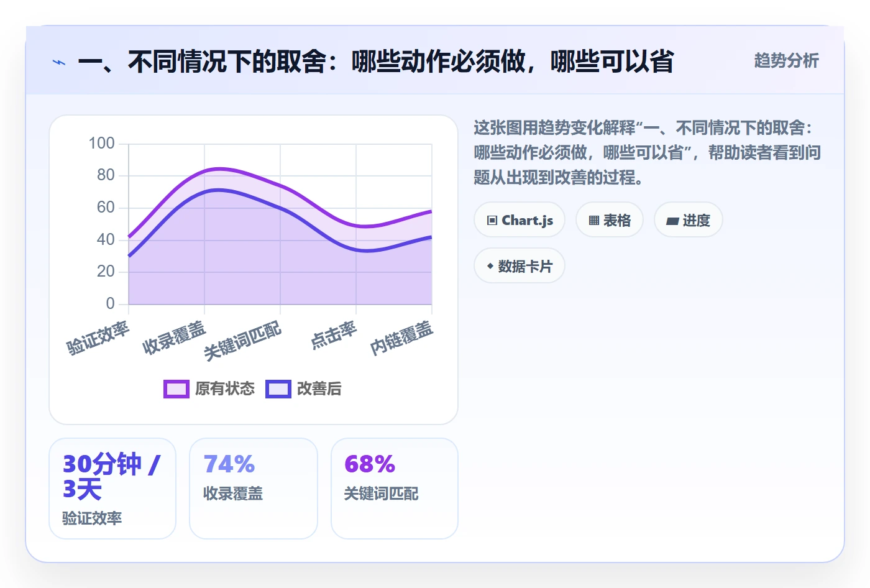Click the 改善后 legend label
The width and height of the screenshot is (870, 588).
pyautogui.click(x=319, y=389)
